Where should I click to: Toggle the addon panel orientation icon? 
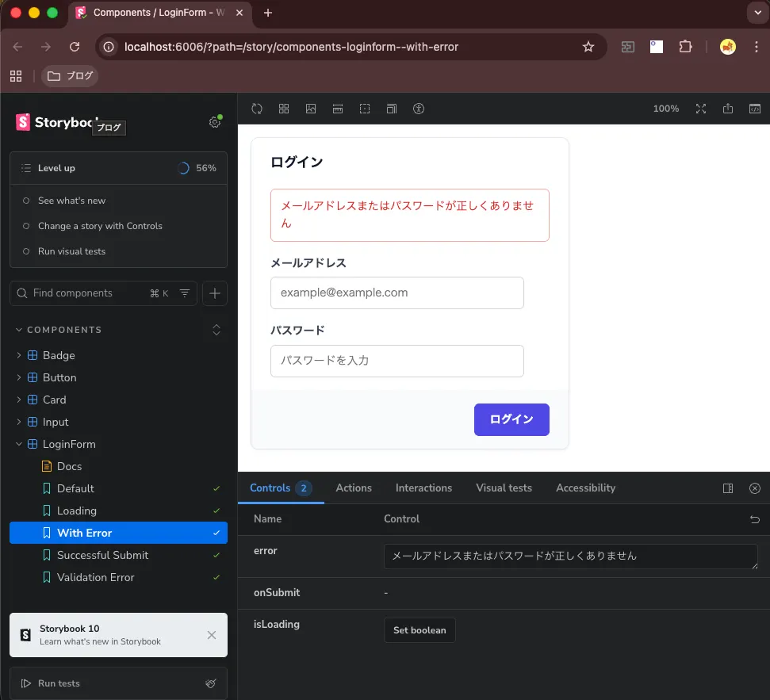click(728, 488)
